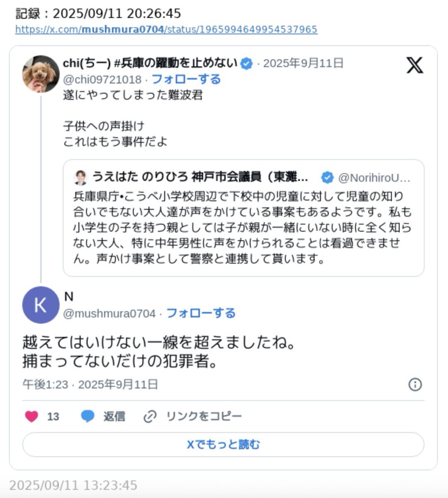Click the quoted author's small avatar

(80, 178)
